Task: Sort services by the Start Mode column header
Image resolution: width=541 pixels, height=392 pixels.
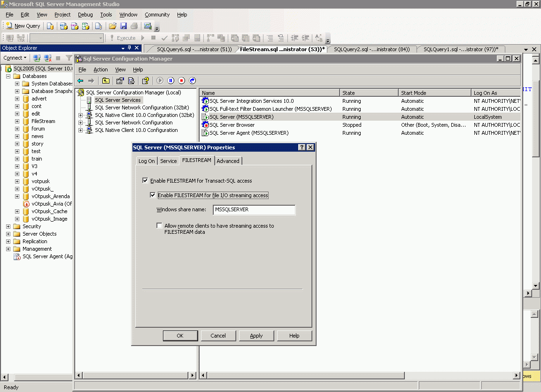Action: tap(434, 93)
